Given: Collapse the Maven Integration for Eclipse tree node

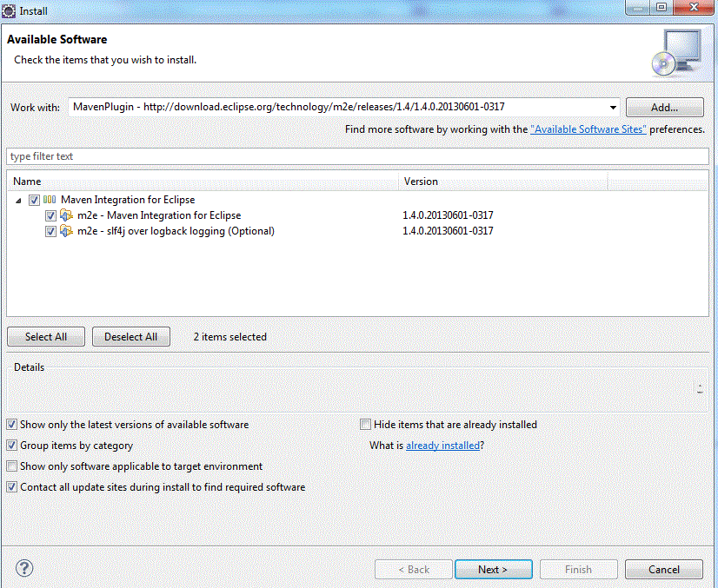Looking at the screenshot, I should [x=18, y=201].
